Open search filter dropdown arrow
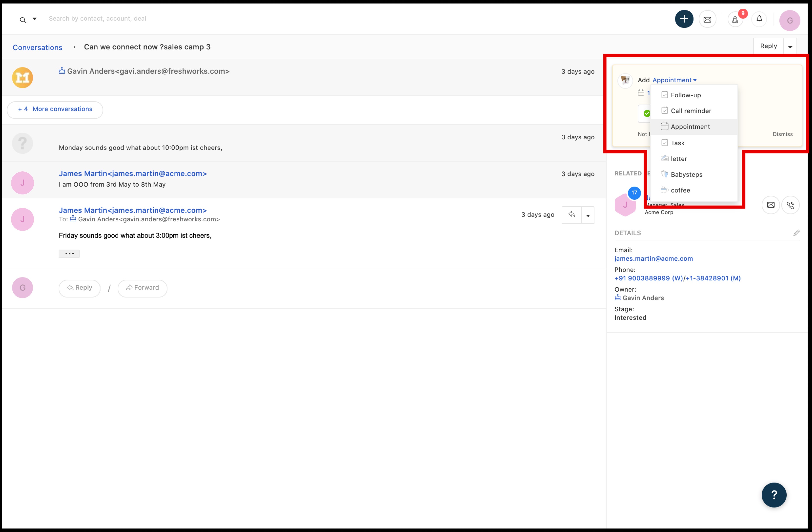Screen dimensions: 812x532 (35, 19)
